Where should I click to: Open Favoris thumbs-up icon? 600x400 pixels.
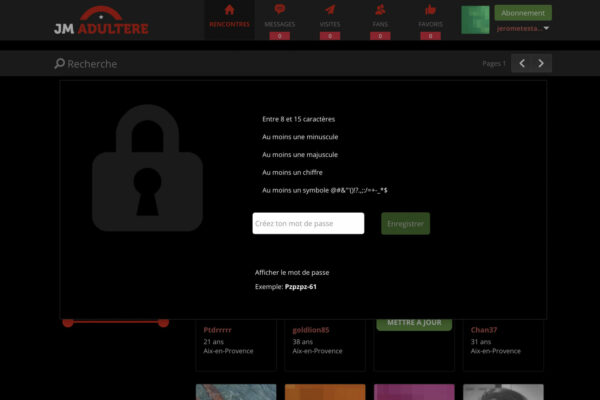pyautogui.click(x=430, y=9)
